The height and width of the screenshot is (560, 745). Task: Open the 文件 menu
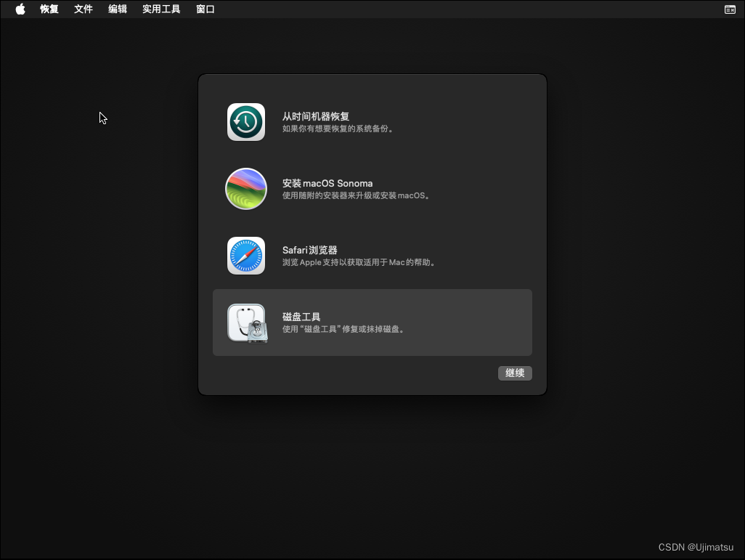(x=84, y=9)
